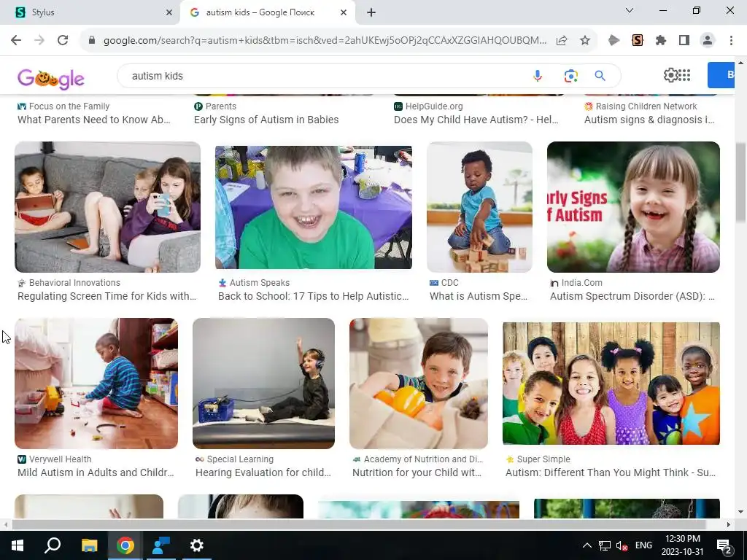Open 'Autism Spectrum Disorder (ASD)' link
Viewport: 747px width, 560px height.
pyautogui.click(x=632, y=296)
